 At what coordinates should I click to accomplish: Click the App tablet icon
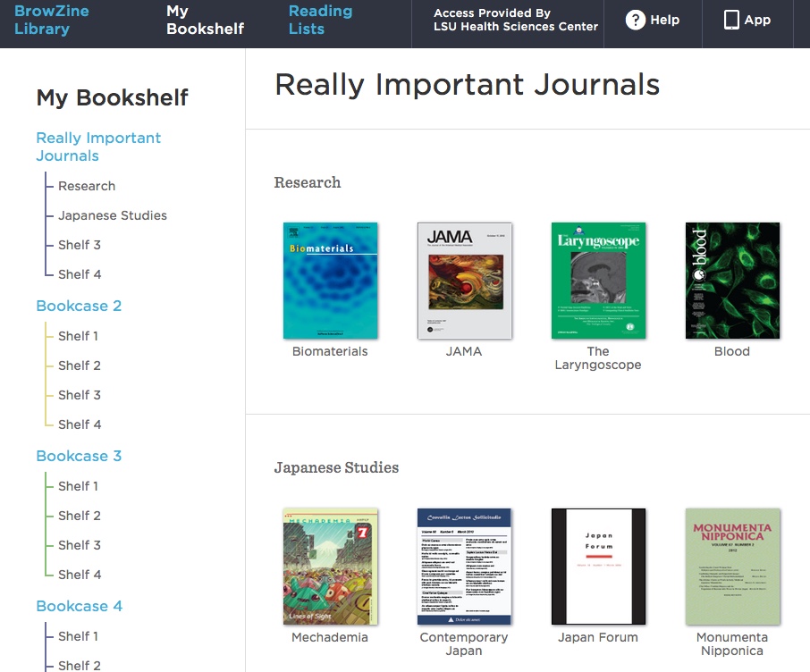[x=731, y=21]
